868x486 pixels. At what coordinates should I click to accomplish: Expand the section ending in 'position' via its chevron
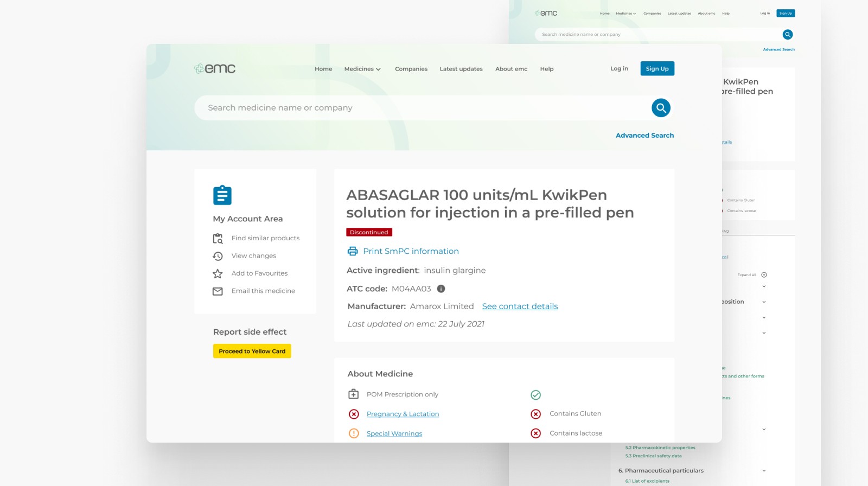764,302
